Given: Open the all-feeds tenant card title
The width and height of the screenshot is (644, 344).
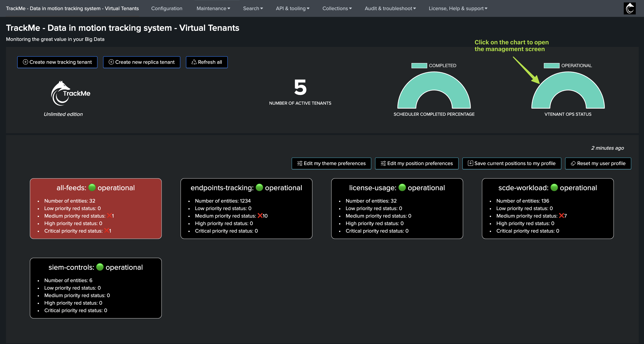Looking at the screenshot, I should point(96,188).
